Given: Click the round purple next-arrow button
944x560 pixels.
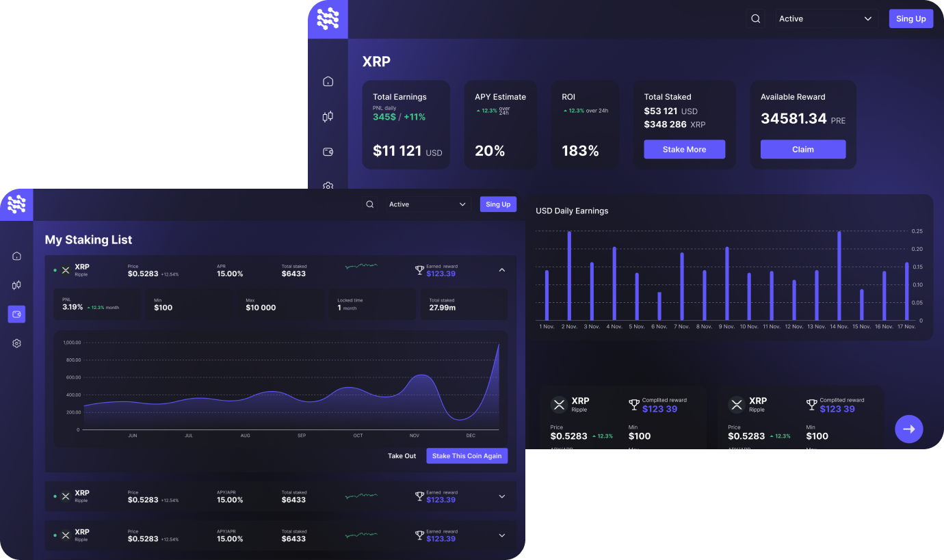Looking at the screenshot, I should [x=908, y=429].
